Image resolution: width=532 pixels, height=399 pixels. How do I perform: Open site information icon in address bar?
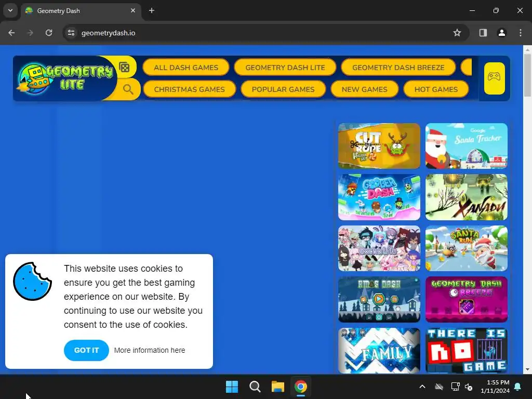point(71,33)
